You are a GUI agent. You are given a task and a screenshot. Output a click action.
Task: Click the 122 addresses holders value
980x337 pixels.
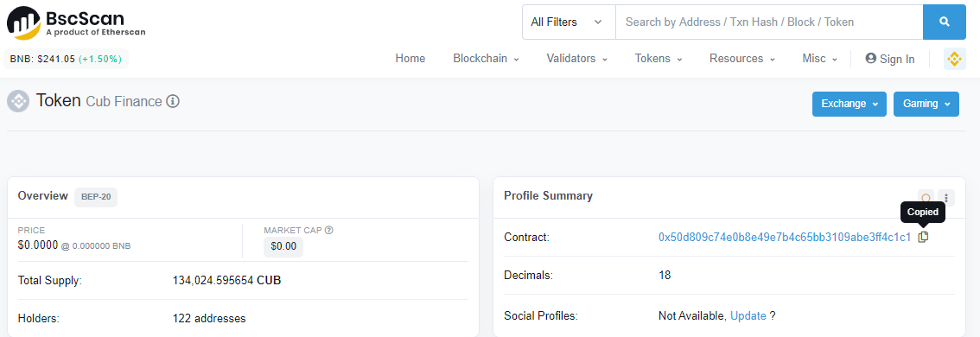click(209, 318)
